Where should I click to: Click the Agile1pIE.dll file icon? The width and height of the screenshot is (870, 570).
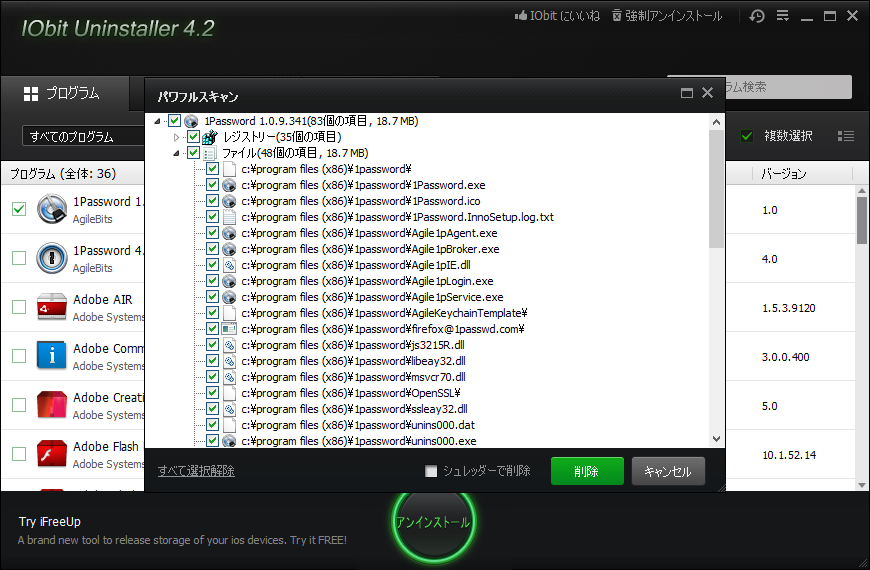coord(229,265)
